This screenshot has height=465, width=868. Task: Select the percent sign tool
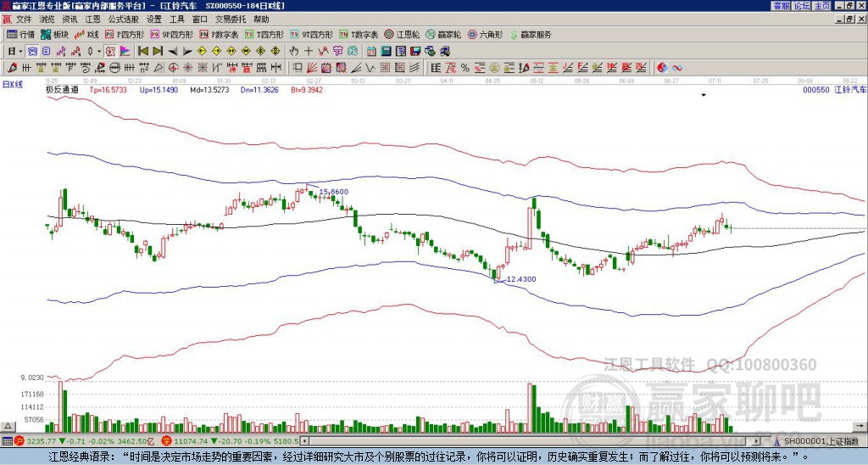click(x=465, y=68)
